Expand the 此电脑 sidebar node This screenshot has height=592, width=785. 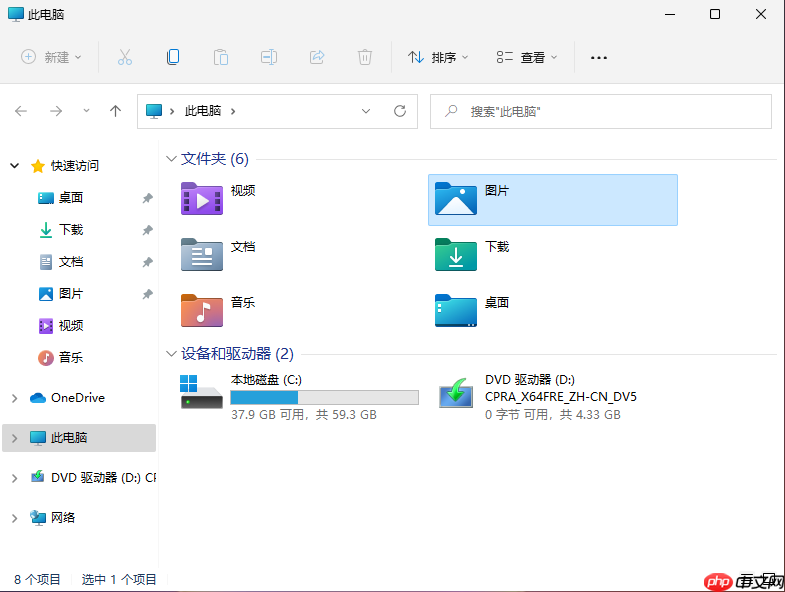[15, 438]
